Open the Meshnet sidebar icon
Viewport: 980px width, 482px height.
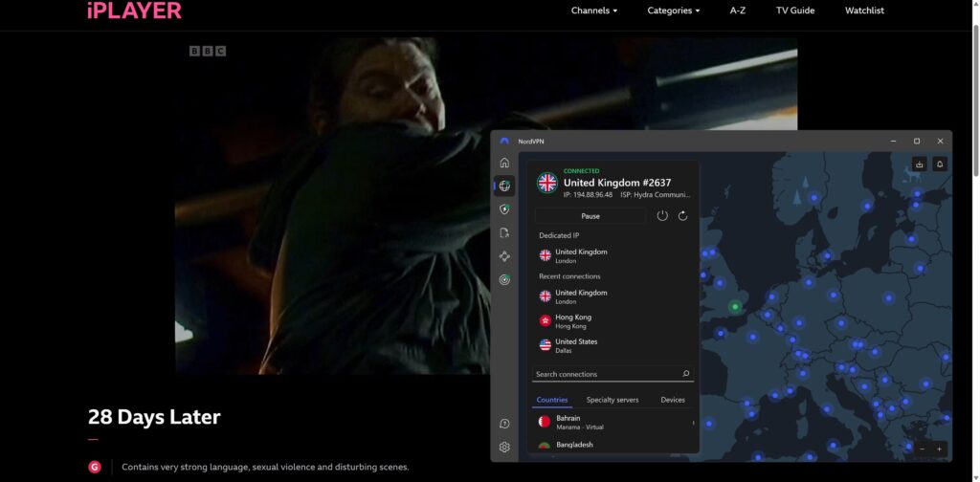point(504,256)
